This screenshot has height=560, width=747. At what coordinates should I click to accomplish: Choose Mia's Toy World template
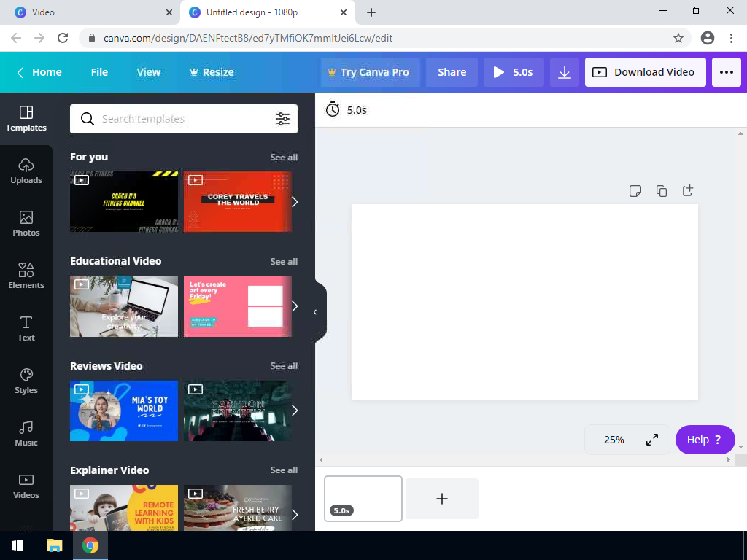coord(124,411)
